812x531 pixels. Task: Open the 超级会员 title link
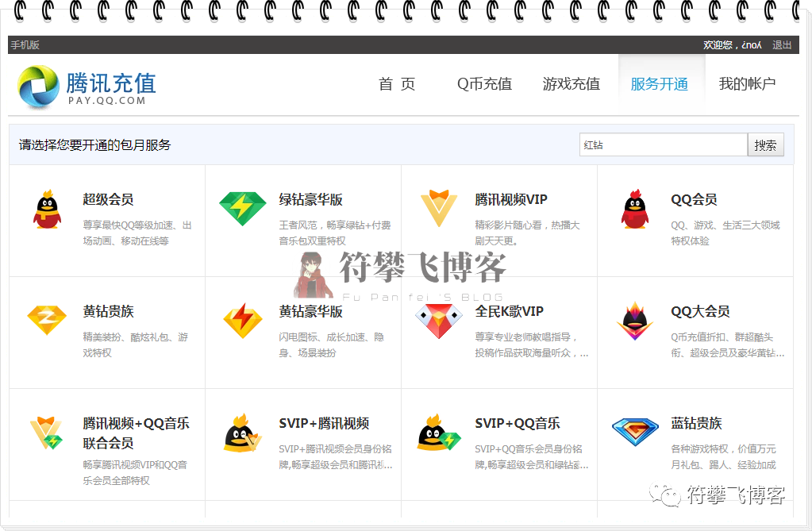click(108, 199)
